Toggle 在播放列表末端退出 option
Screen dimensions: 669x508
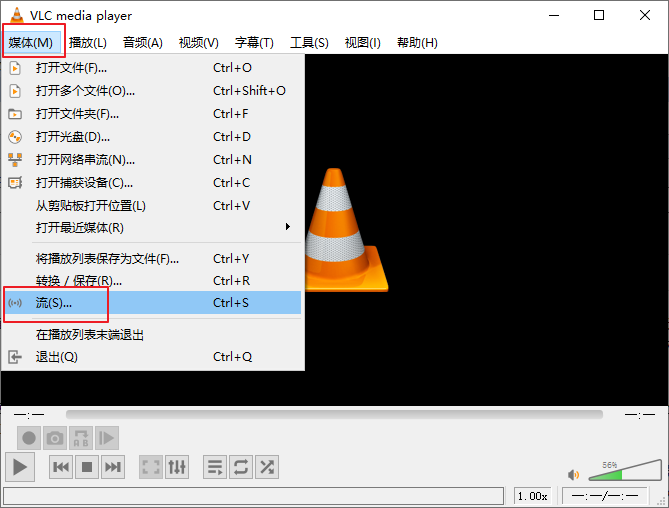[152, 335]
